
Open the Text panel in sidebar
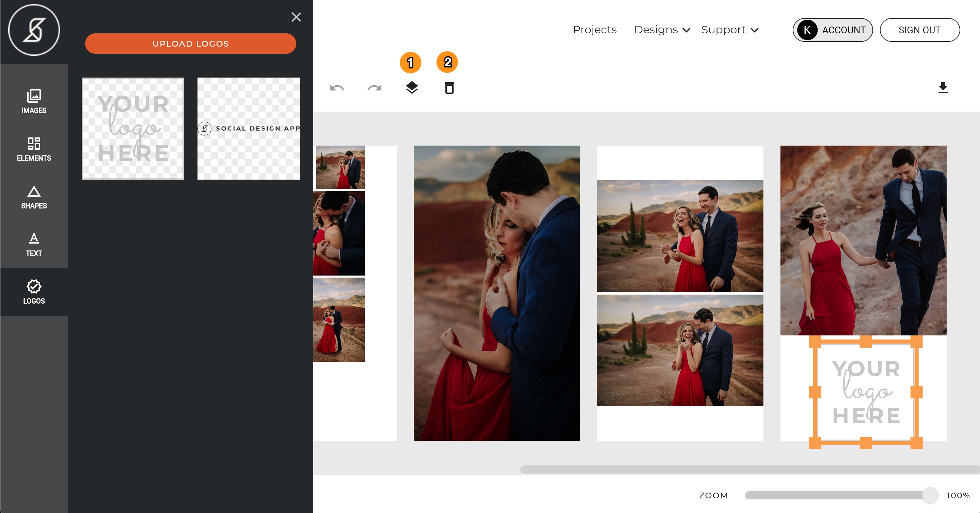(x=34, y=244)
